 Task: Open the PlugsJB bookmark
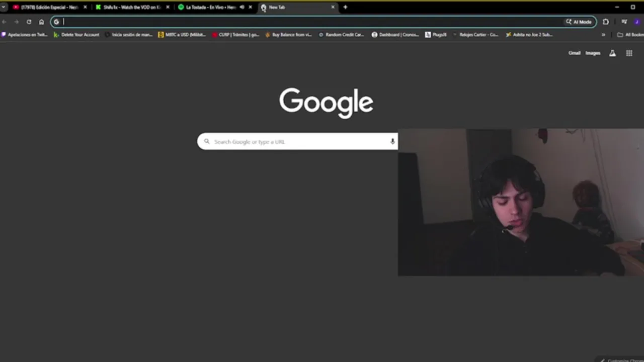click(436, 35)
